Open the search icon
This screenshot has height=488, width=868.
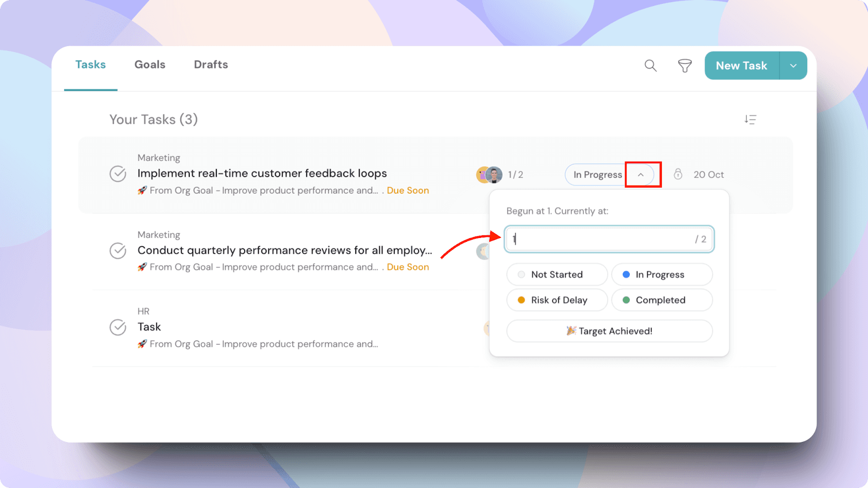(650, 66)
